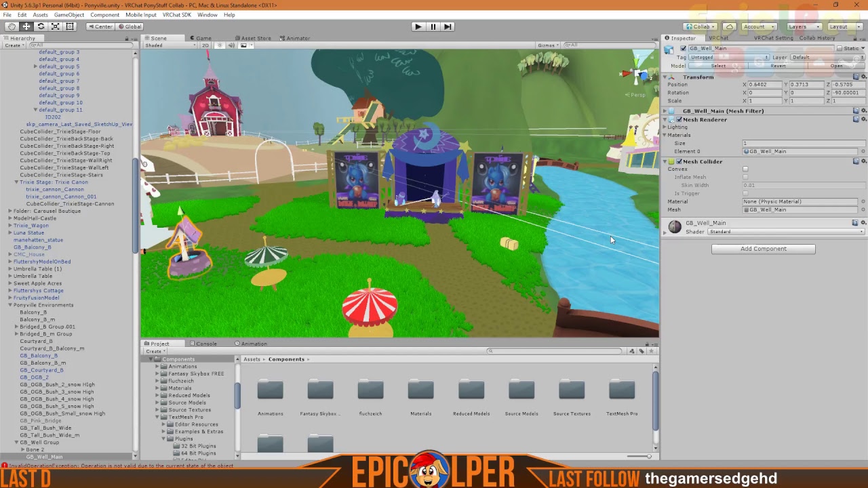
Task: Select the Rect transform tool
Action: pos(70,26)
